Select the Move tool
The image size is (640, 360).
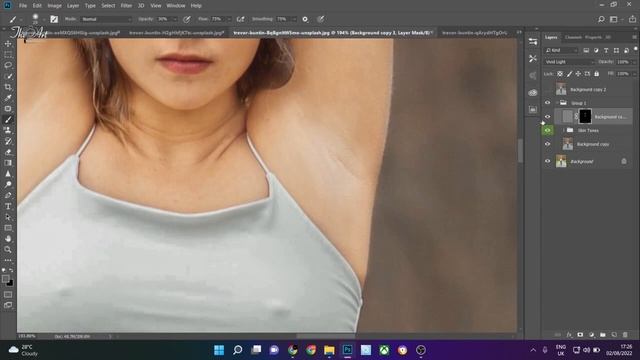pyautogui.click(x=8, y=44)
